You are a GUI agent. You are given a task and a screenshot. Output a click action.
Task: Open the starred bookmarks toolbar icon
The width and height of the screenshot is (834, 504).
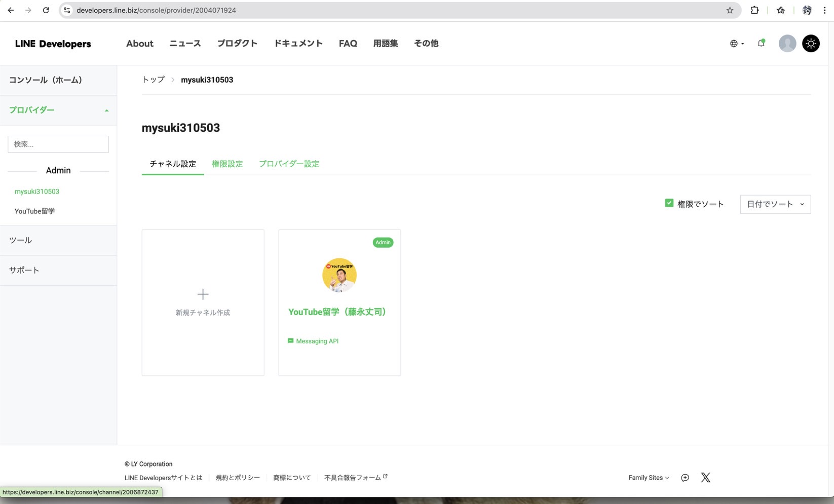[x=780, y=10]
